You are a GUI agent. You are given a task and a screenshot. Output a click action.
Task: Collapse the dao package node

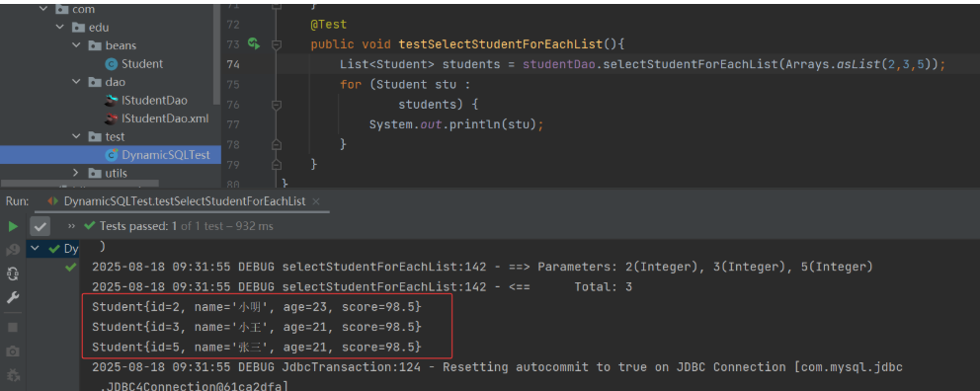76,82
